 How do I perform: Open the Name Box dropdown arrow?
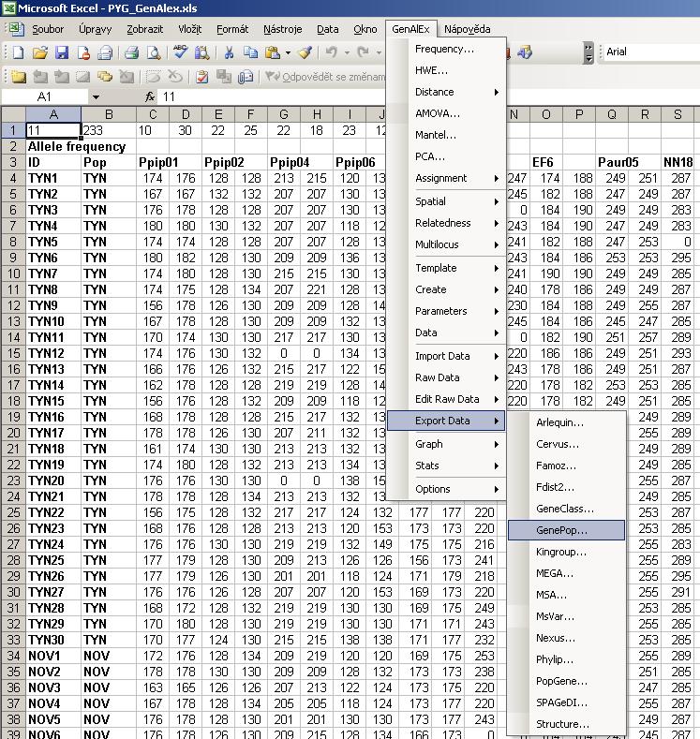pos(96,97)
